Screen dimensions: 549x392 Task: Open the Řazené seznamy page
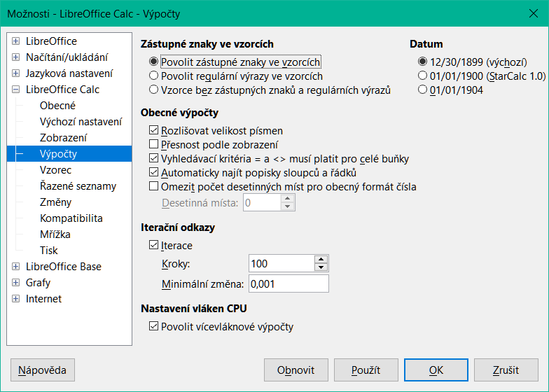78,186
